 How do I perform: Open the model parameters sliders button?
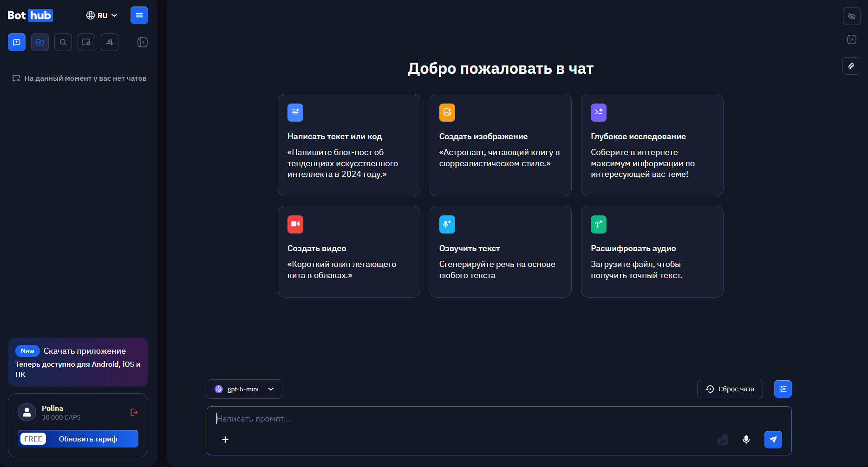click(783, 389)
